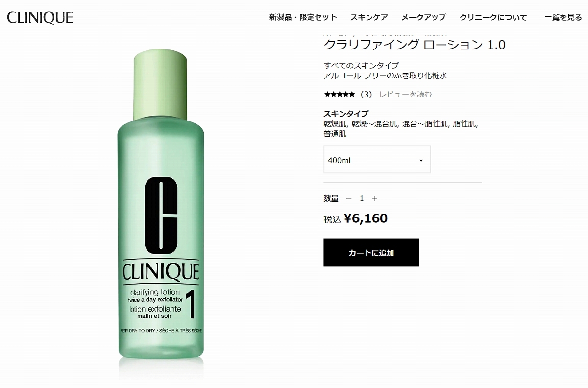Click the product title クラリファイング ローション 1.0

[x=415, y=45]
